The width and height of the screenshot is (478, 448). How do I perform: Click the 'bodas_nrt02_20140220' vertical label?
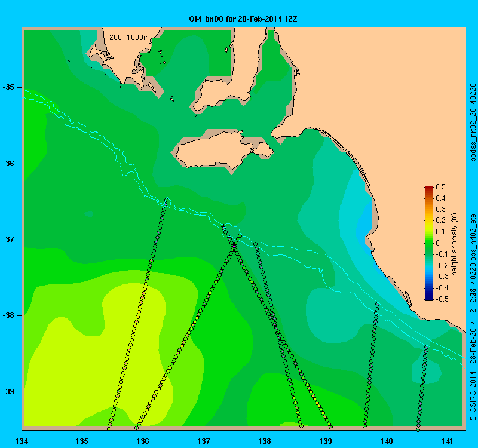[473, 122]
